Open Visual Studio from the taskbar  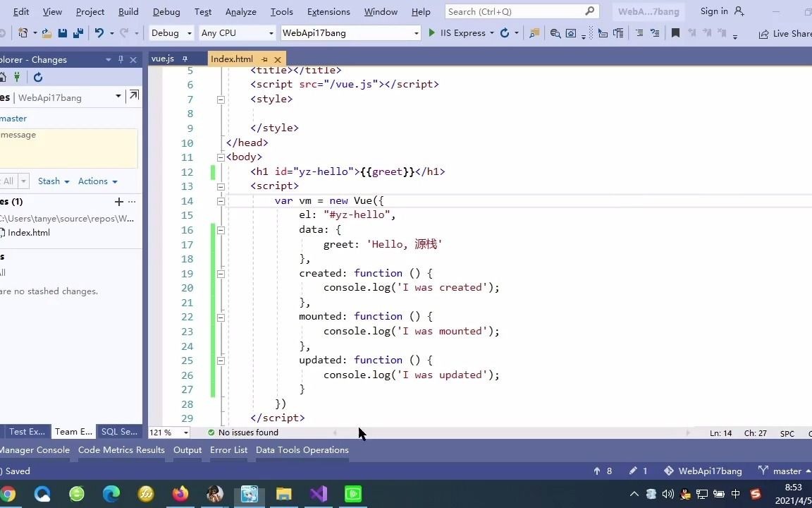point(318,494)
